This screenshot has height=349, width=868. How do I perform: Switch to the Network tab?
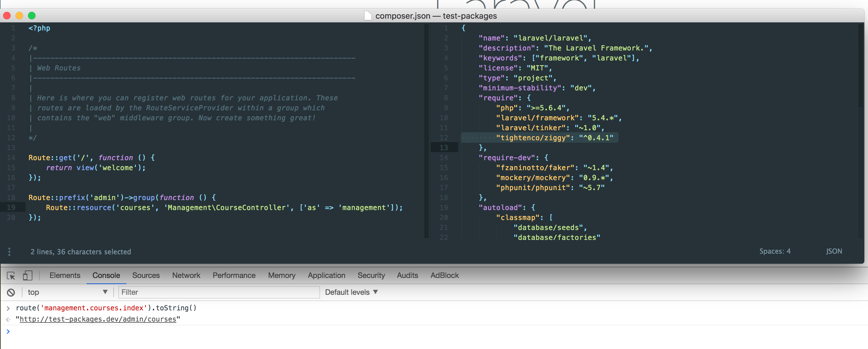tap(186, 275)
